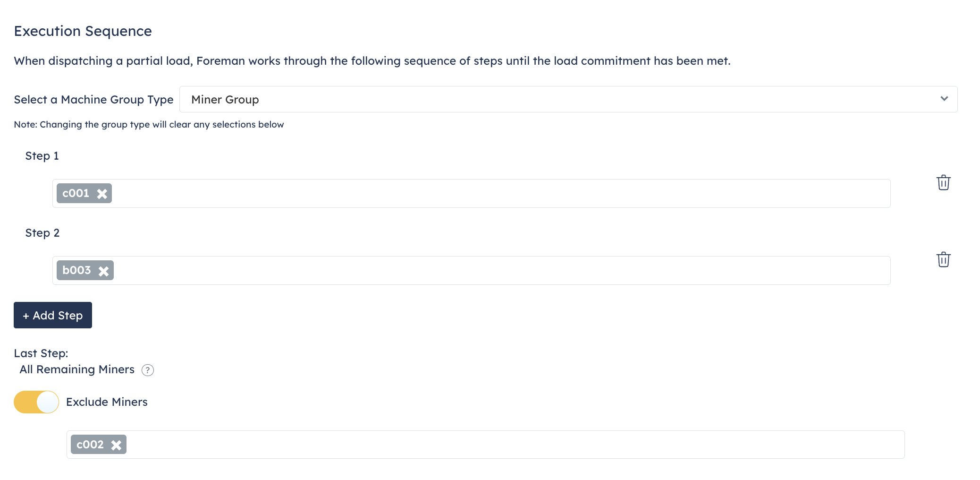Select the c002 chip under Exclude Miners
The width and height of the screenshot is (980, 480).
click(x=90, y=445)
